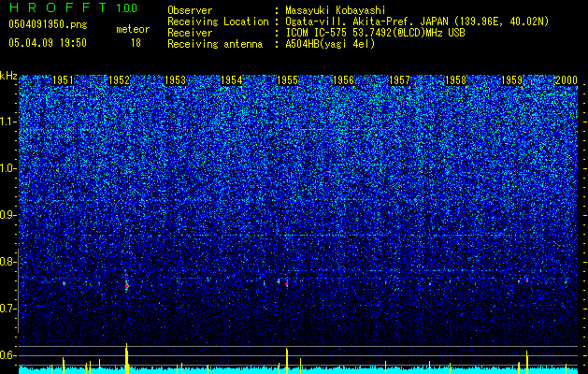Click the 'Observer' field label
This screenshot has width=588, height=374.
pos(190,10)
